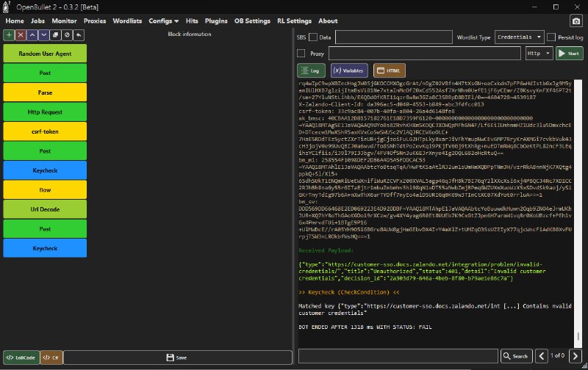Switch to the Log tab

click(x=311, y=70)
